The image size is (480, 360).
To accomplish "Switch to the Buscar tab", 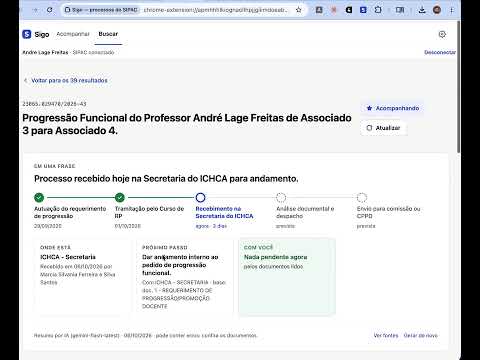I will 108,34.
